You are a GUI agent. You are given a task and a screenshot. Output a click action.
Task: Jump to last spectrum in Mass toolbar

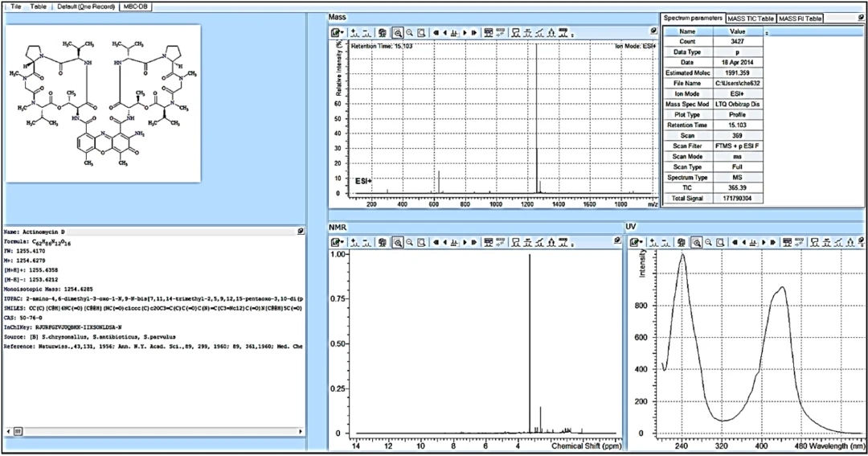click(474, 33)
